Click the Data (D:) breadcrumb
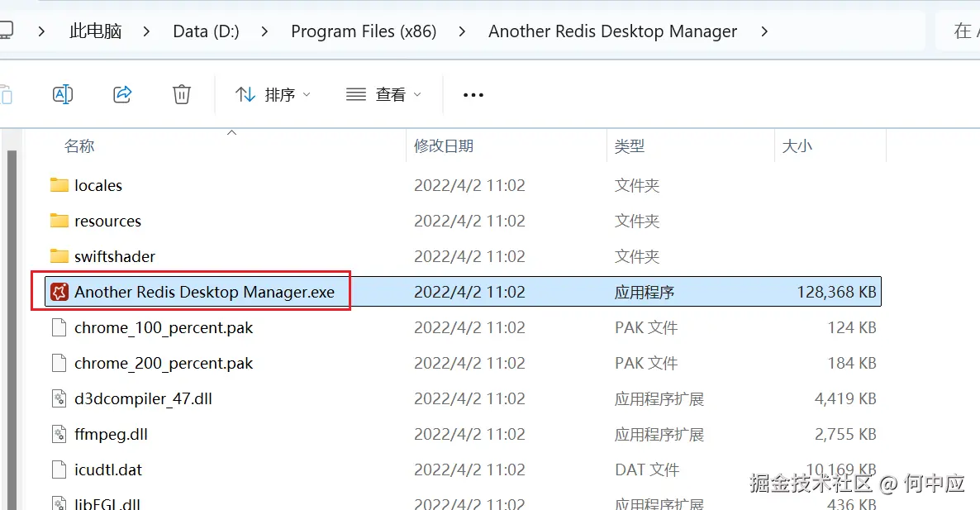The image size is (980, 510). [x=207, y=31]
